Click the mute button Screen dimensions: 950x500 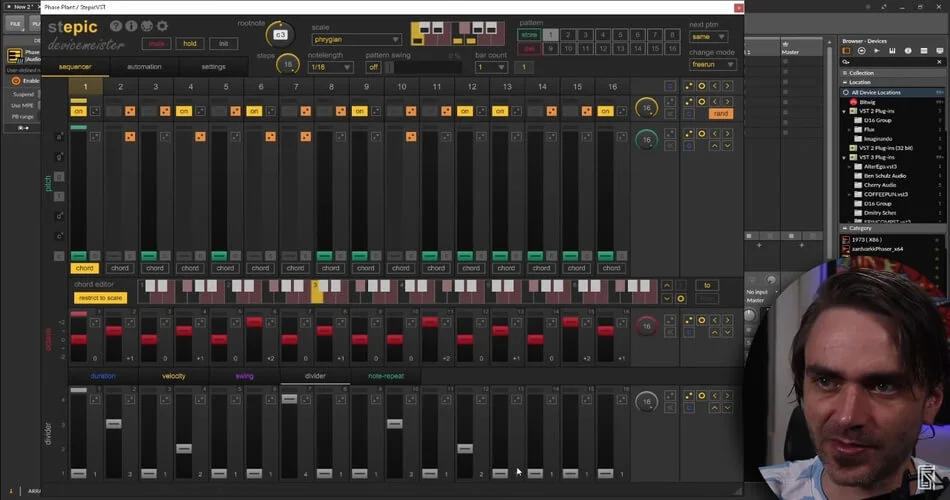156,44
